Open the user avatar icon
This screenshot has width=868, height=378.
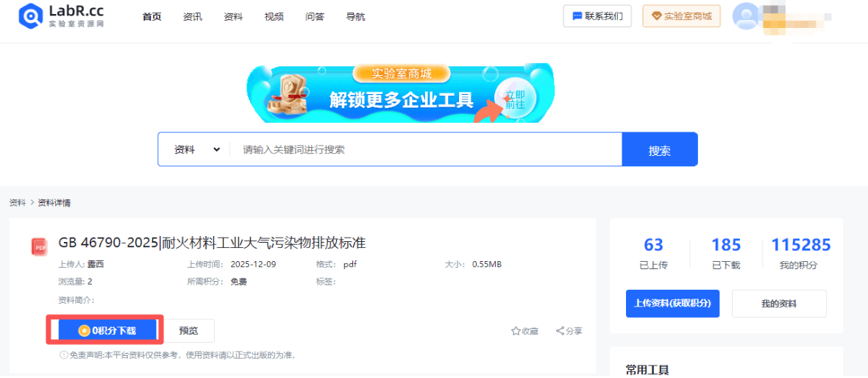(746, 16)
